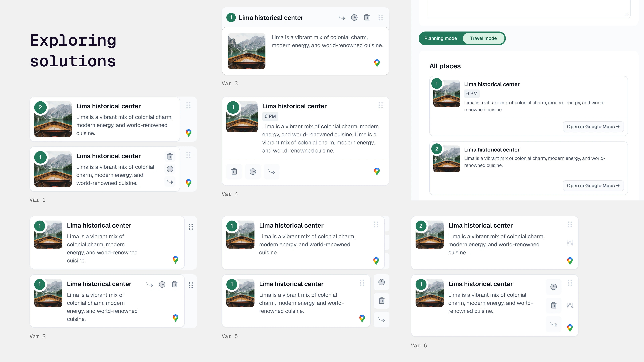Click the drag handle dots in Var 3 header

click(x=381, y=17)
